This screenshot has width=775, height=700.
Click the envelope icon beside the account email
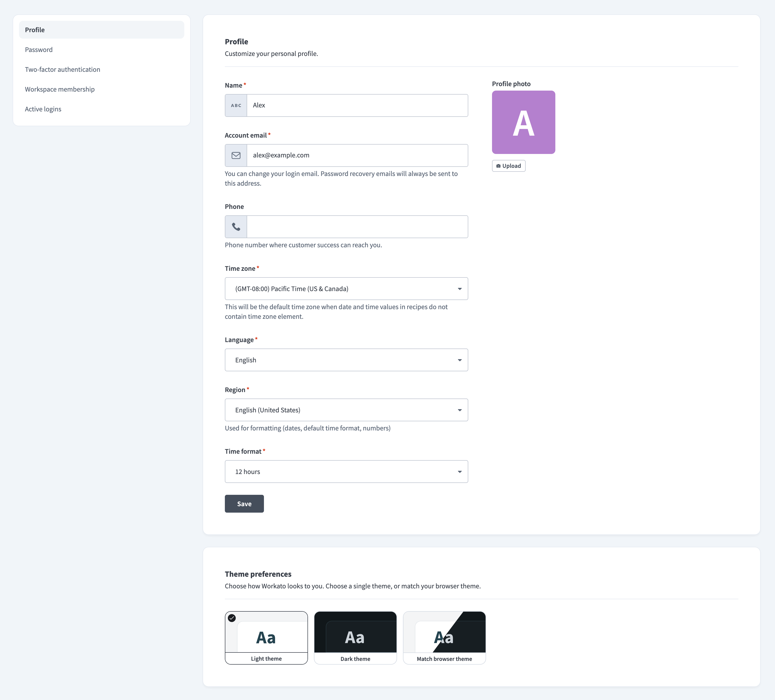click(236, 155)
